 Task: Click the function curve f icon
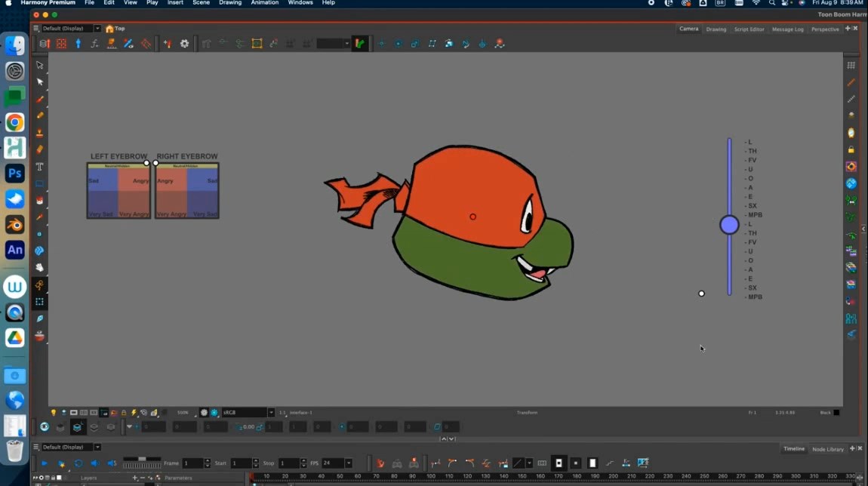94,44
